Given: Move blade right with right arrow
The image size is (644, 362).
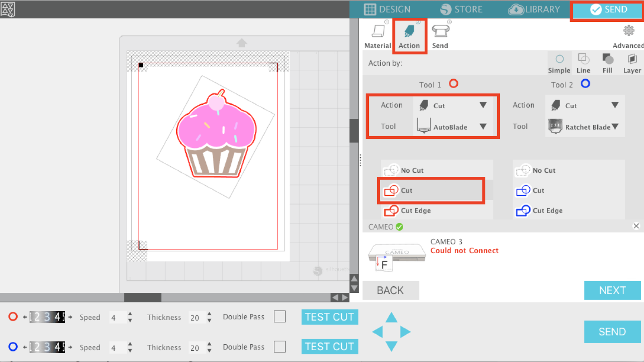Looking at the screenshot, I should point(405,332).
